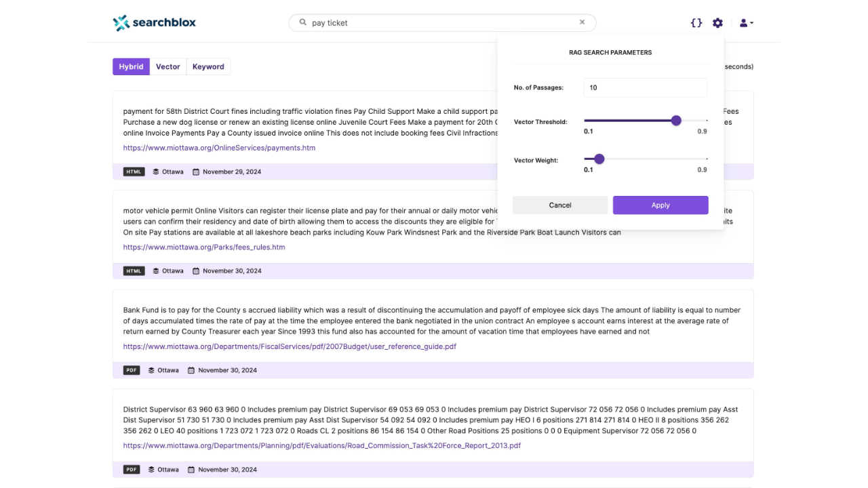This screenshot has height=488, width=868.
Task: Click the SearchBlox logo
Action: tap(154, 23)
